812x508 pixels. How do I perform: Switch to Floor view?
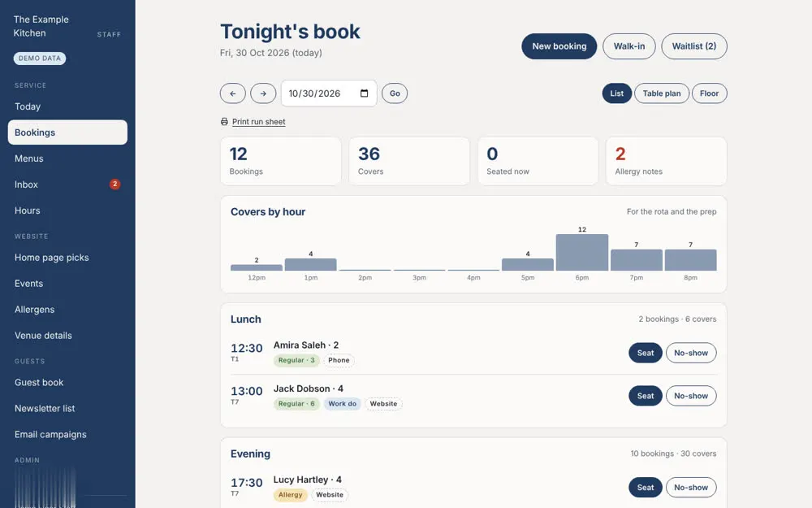tap(709, 93)
